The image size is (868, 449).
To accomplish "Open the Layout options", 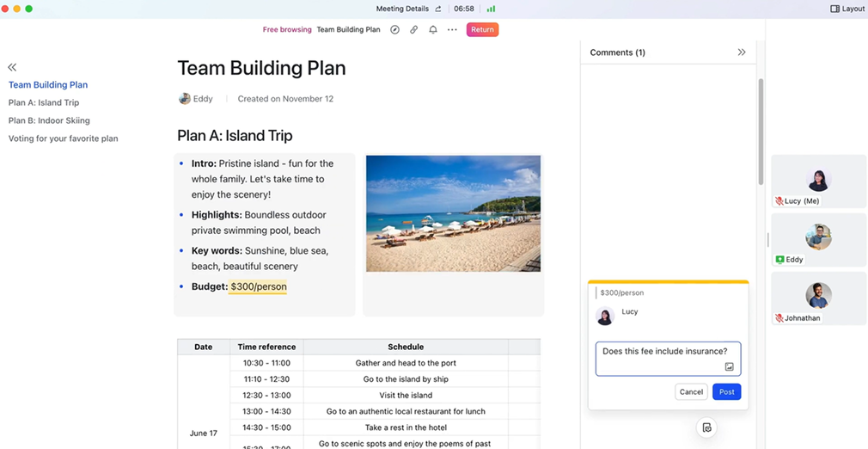I will [x=847, y=9].
